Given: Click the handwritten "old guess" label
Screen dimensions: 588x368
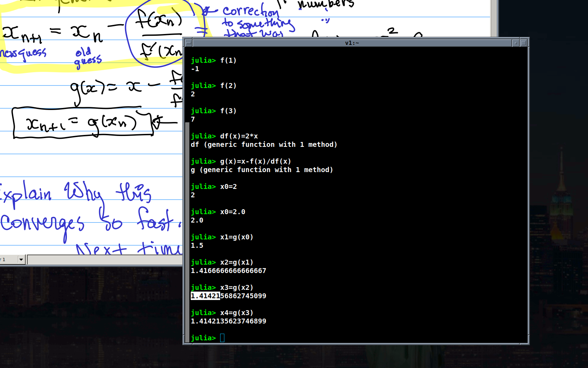Looking at the screenshot, I should point(87,57).
